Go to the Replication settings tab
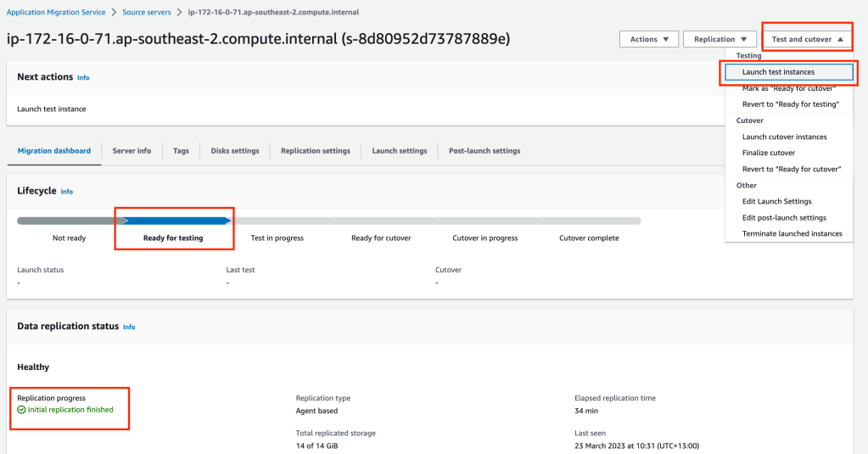The width and height of the screenshot is (868, 454). coord(315,151)
